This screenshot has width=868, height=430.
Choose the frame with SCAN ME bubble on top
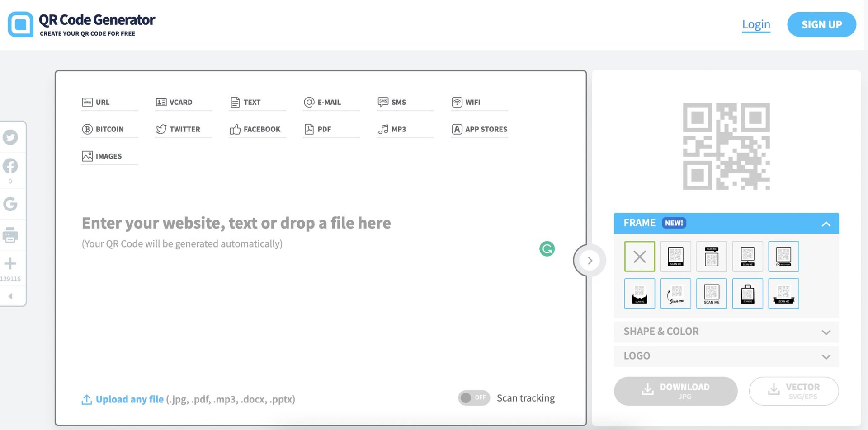[x=712, y=257]
